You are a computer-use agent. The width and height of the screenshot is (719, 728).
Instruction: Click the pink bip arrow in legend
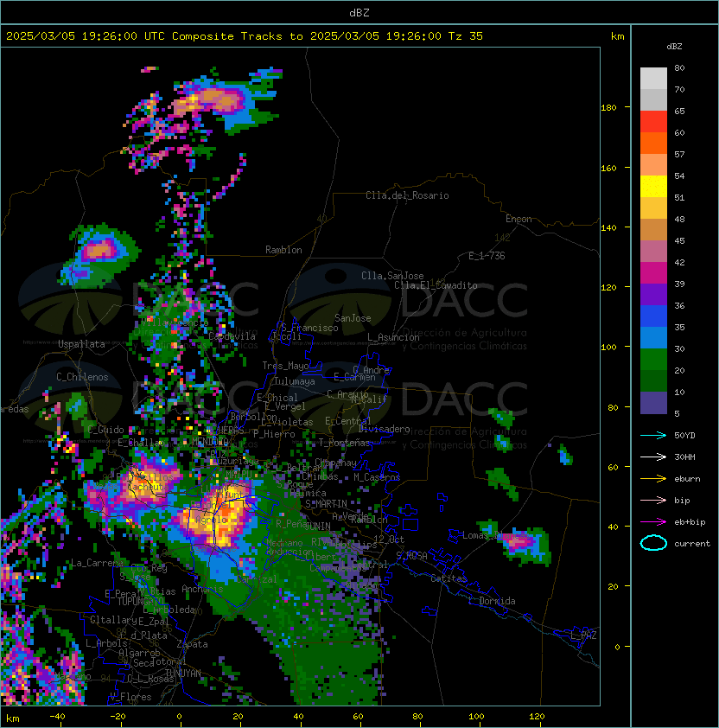pos(653,500)
